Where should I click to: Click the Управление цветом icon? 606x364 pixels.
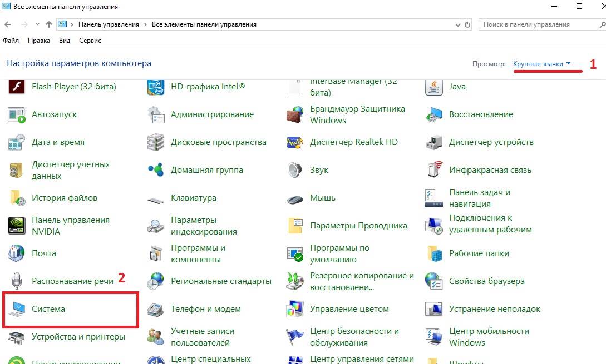295,309
